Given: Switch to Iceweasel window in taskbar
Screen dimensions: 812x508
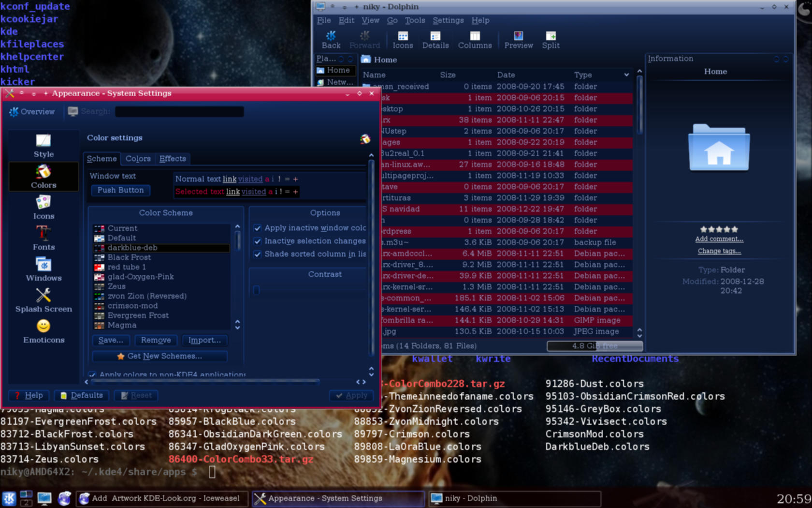Looking at the screenshot, I should pos(162,498).
